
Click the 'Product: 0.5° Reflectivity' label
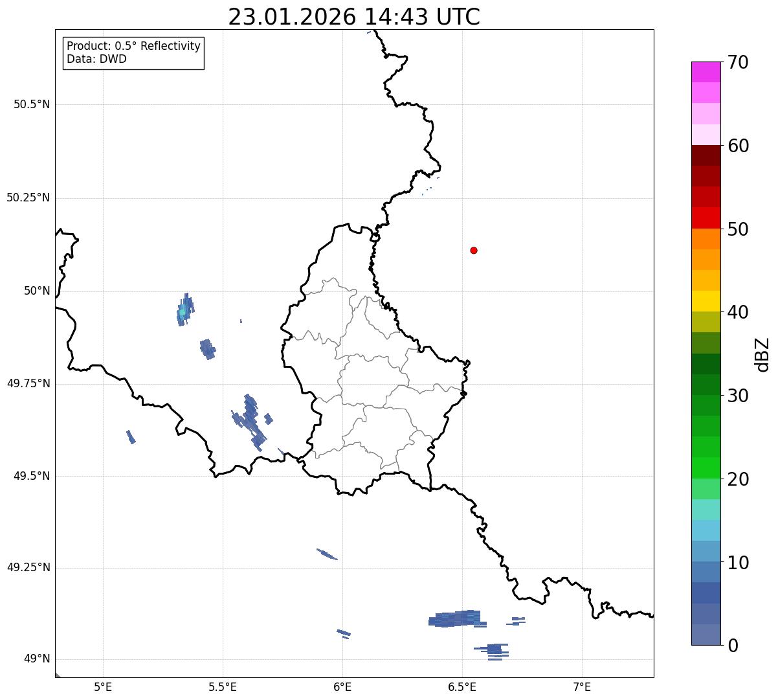point(133,47)
